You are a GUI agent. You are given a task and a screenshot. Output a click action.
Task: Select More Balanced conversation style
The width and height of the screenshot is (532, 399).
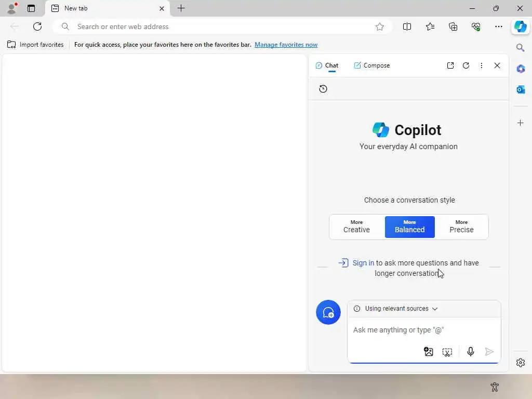409,227
